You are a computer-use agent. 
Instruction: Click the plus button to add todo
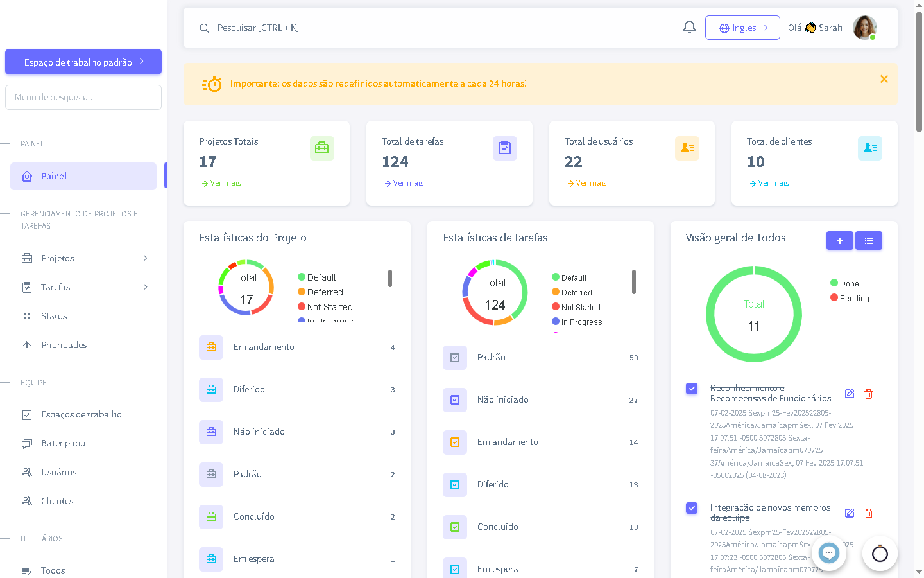coord(839,241)
